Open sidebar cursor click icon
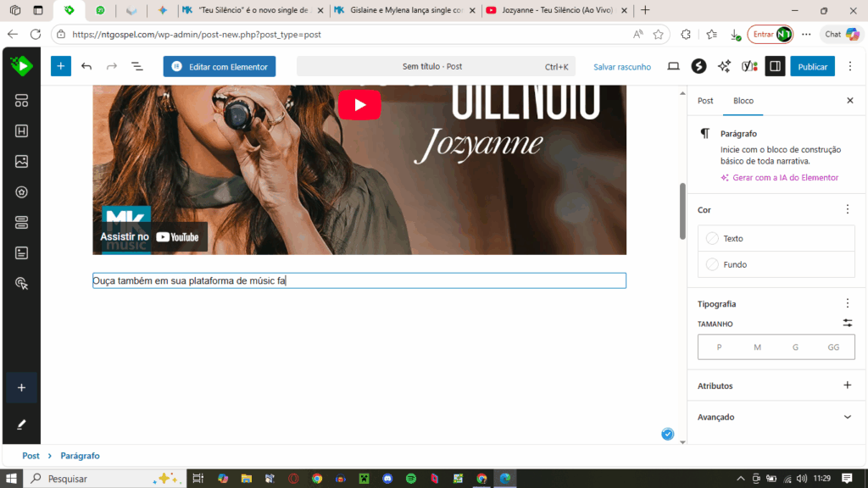The height and width of the screenshot is (488, 868). coord(21,284)
